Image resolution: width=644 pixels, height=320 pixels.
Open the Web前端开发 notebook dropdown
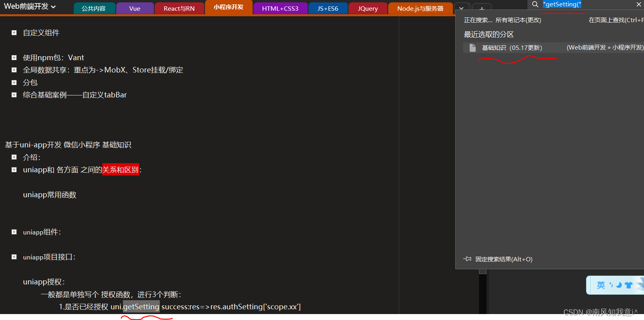tap(30, 6)
